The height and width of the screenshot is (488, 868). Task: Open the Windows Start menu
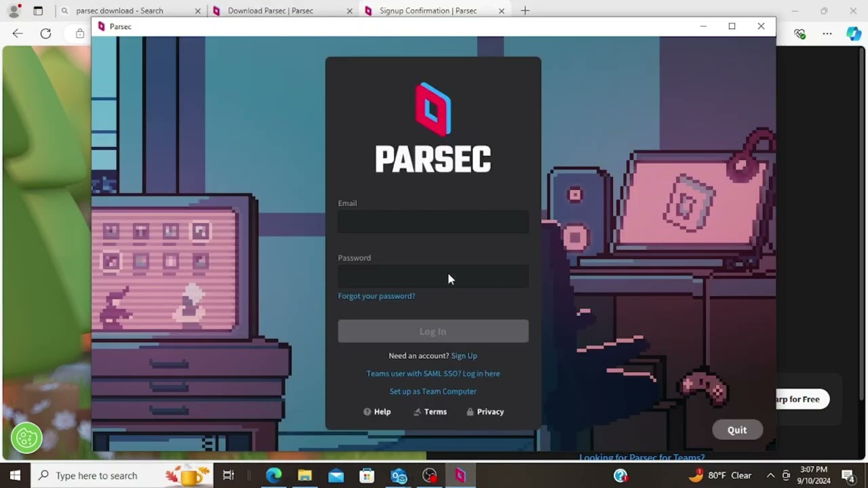click(15, 476)
